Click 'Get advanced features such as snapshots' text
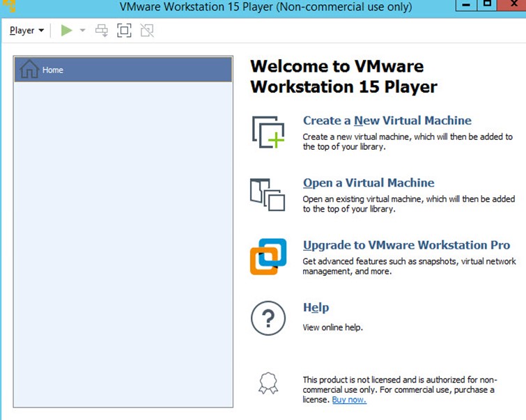526x420 pixels. pyautogui.click(x=409, y=266)
